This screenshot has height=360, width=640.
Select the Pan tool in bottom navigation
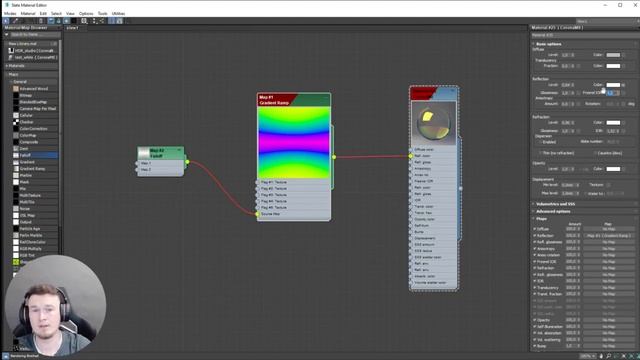[601, 356]
